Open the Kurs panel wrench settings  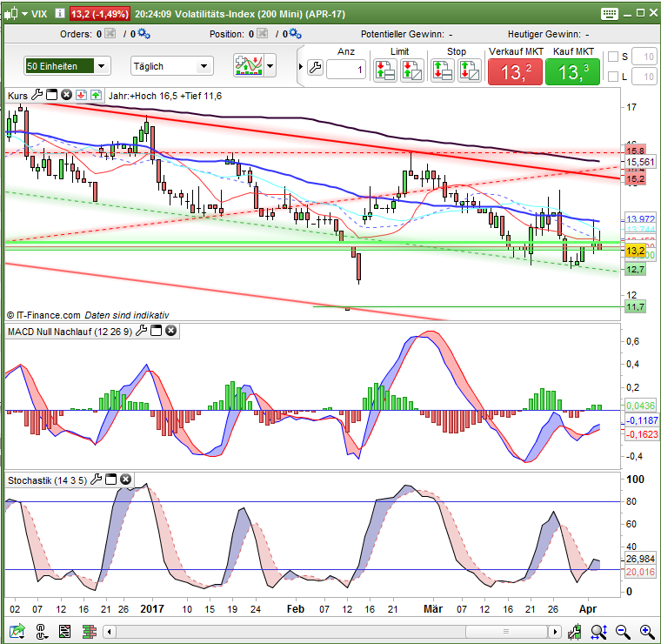pyautogui.click(x=37, y=95)
